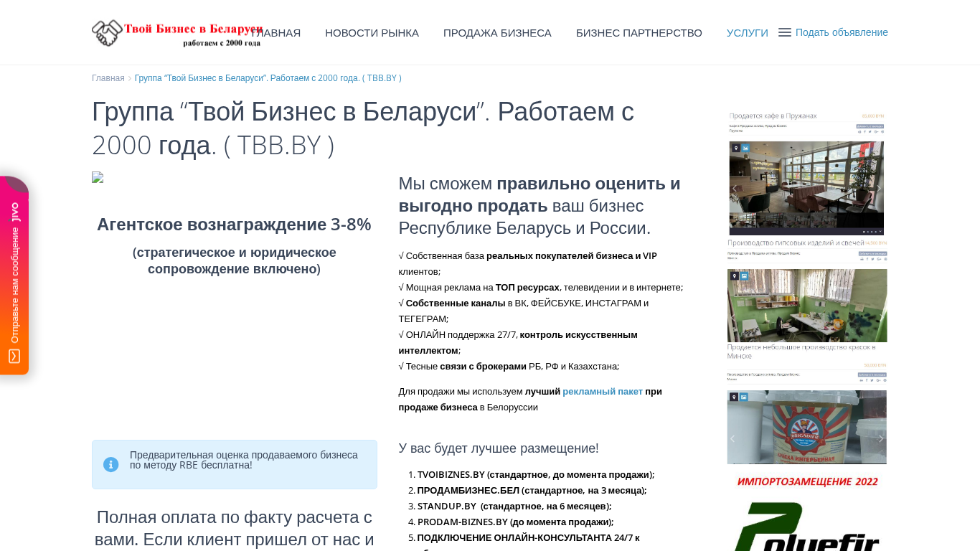Click the У вас будет лучшее размещение heading
The image size is (980, 551).
coord(499,448)
